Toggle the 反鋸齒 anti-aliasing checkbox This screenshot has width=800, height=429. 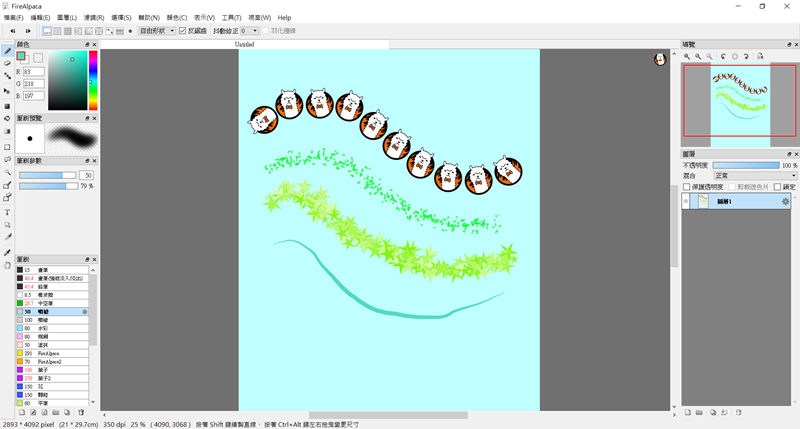coord(182,31)
